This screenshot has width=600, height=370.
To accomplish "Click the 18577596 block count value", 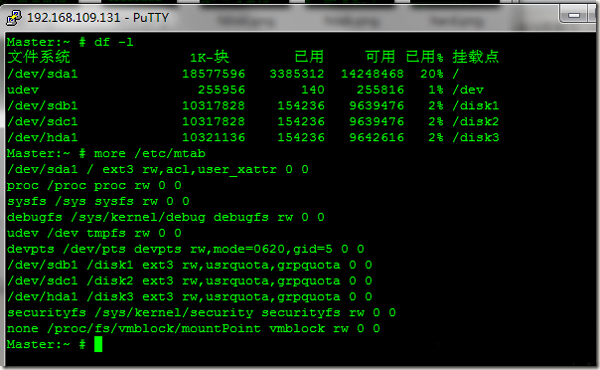I will (214, 74).
